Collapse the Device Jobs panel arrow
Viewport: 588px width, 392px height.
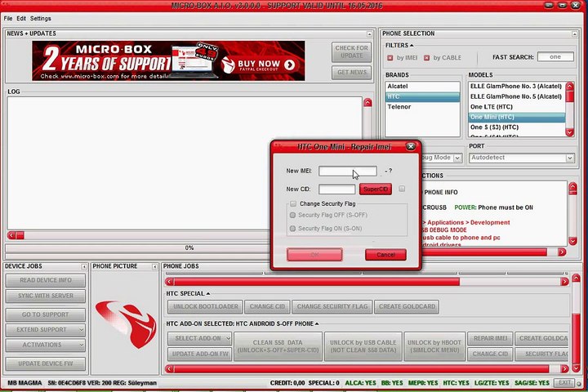[83, 267]
